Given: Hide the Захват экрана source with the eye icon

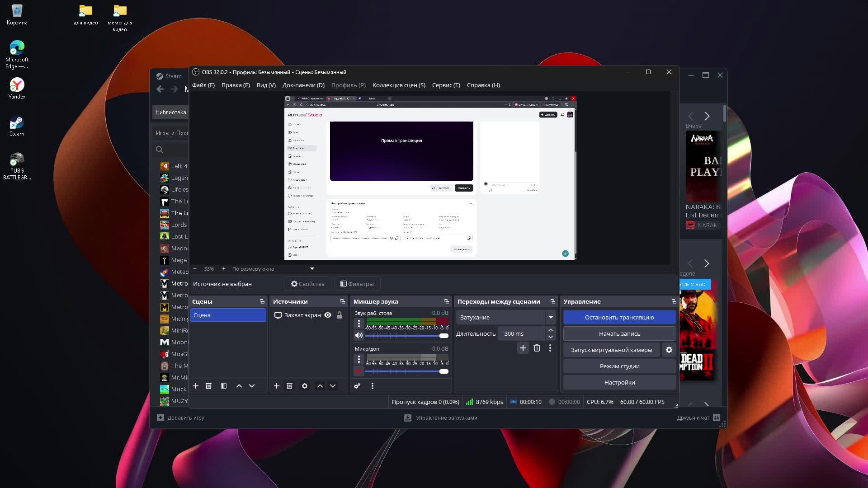Looking at the screenshot, I should [328, 315].
